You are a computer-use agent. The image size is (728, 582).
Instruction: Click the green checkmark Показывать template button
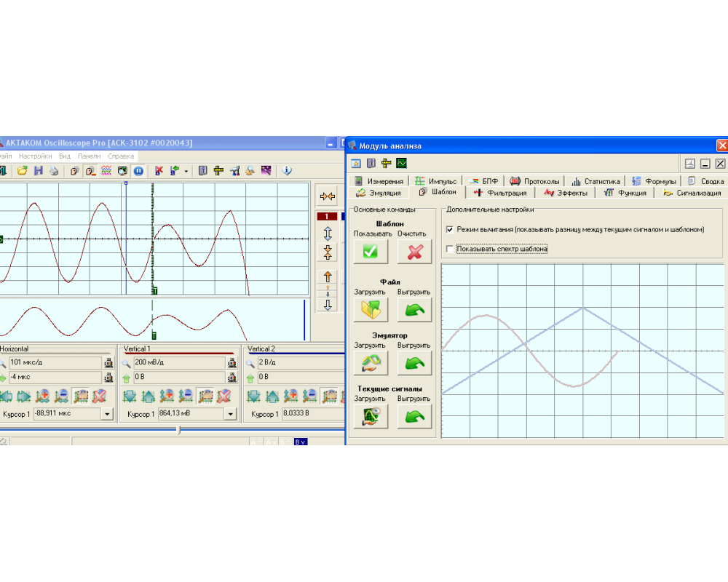click(x=371, y=252)
